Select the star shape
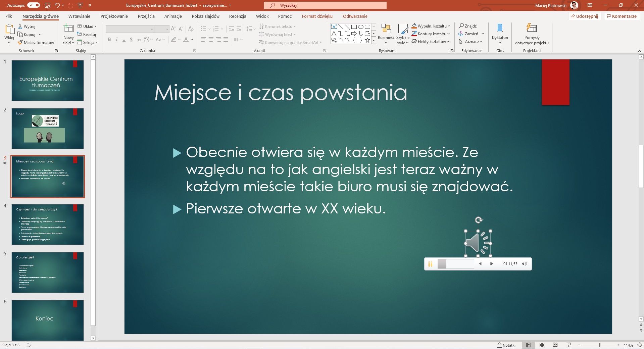 tap(367, 40)
